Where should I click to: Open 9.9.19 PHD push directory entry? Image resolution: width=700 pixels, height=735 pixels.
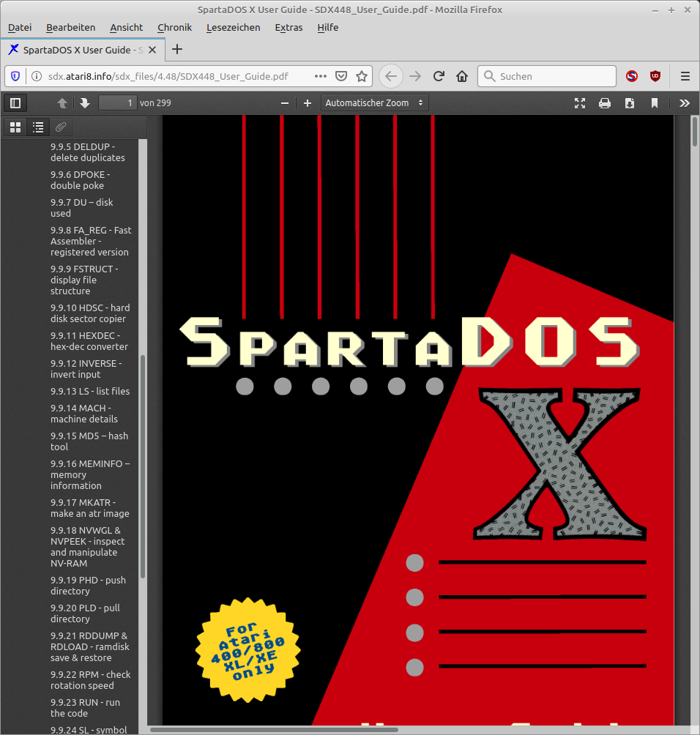click(x=88, y=586)
